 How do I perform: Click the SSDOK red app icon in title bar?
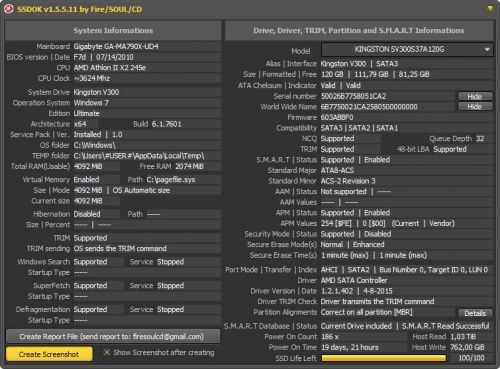pyautogui.click(x=9, y=9)
